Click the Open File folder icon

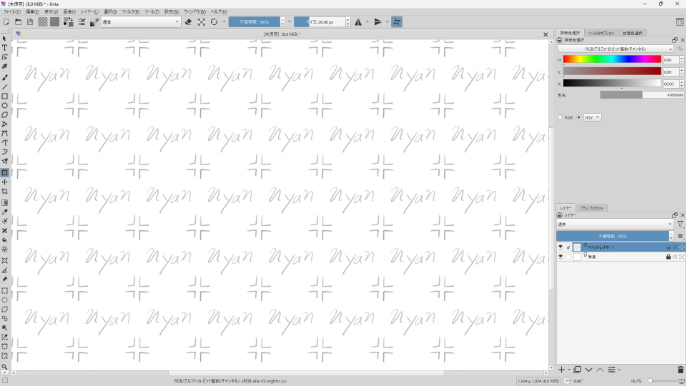coord(18,22)
